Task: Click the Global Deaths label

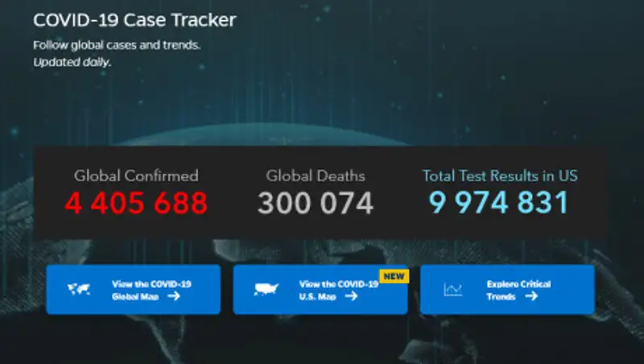Action: click(316, 176)
